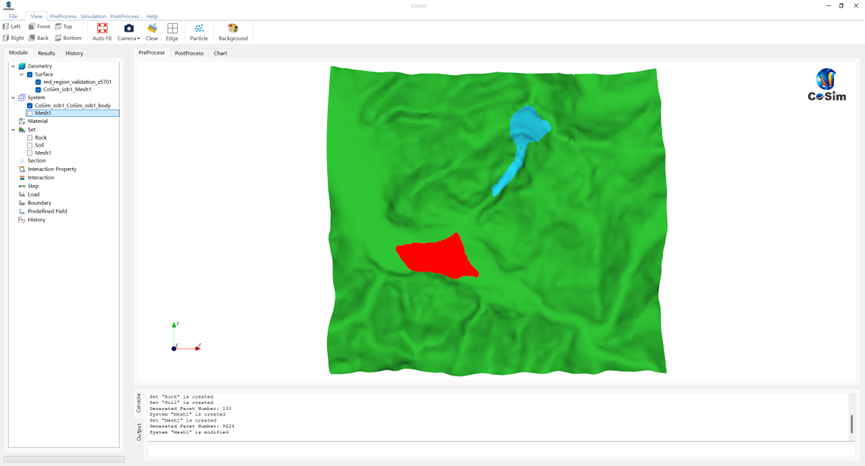Click the Material icon in tree
865x466 pixels.
coord(22,121)
